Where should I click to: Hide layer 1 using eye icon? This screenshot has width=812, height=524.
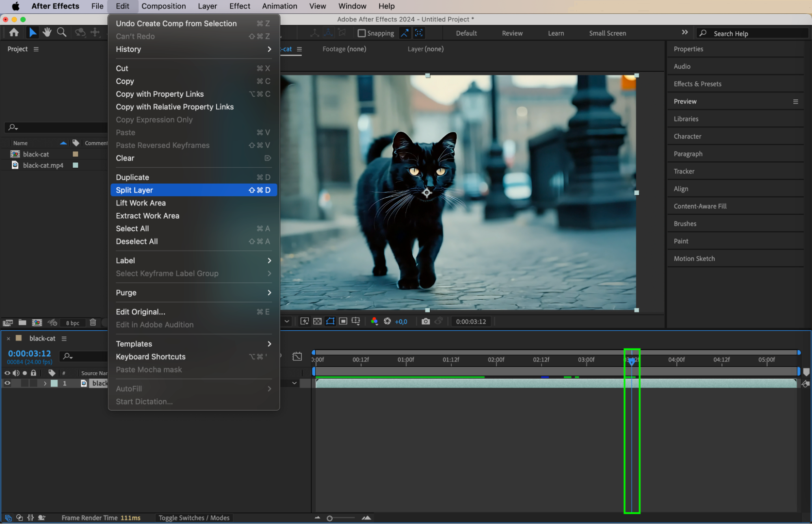[7, 383]
